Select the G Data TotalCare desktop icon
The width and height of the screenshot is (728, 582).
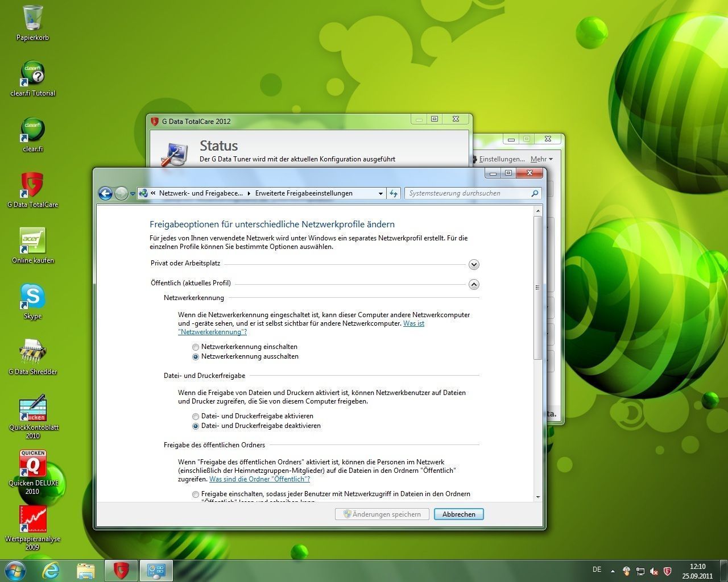pyautogui.click(x=32, y=190)
